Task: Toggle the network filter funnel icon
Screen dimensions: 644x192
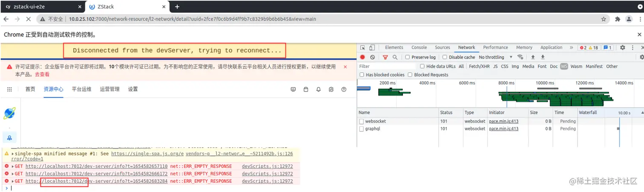Action: [x=385, y=57]
